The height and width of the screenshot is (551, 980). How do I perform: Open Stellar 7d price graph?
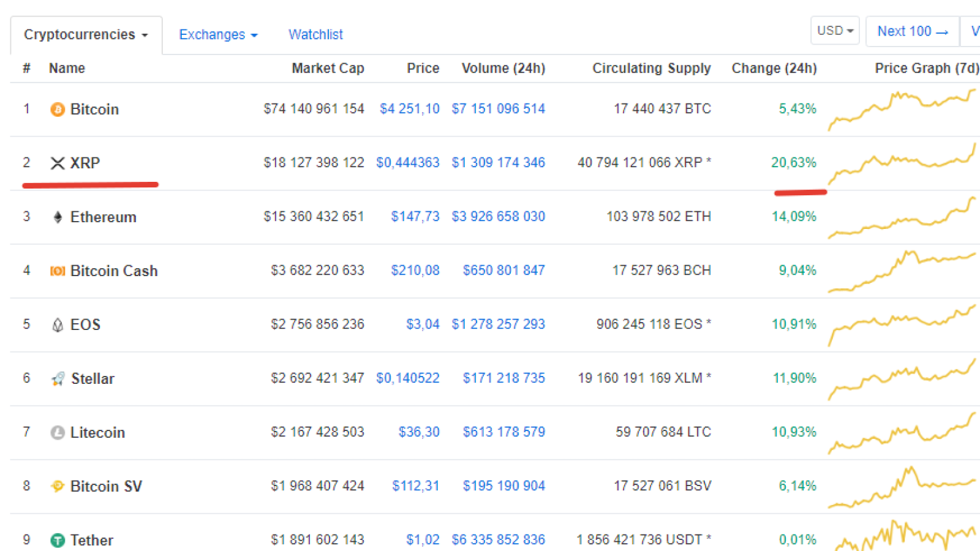(902, 379)
